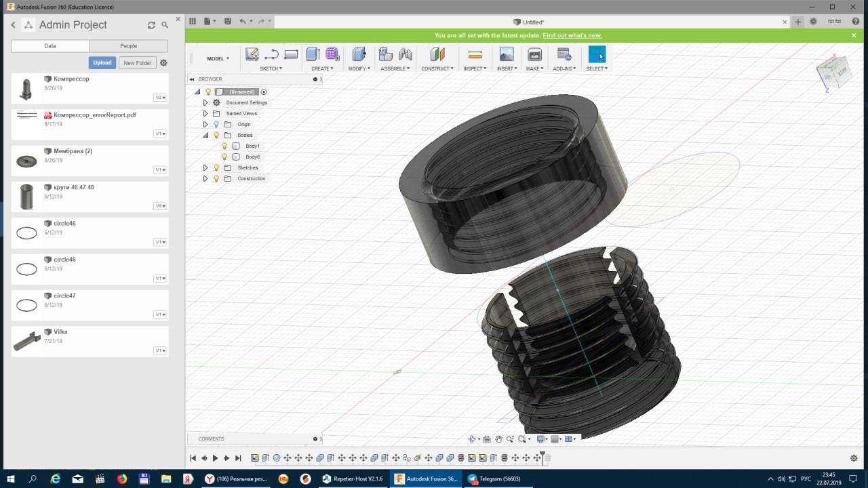
Task: Click the New Component assemble icon
Action: tap(386, 54)
